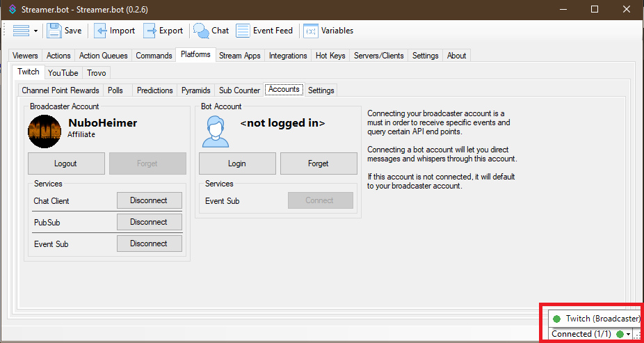644x343 pixels.
Task: Click the Export arrow icon
Action: 150,31
